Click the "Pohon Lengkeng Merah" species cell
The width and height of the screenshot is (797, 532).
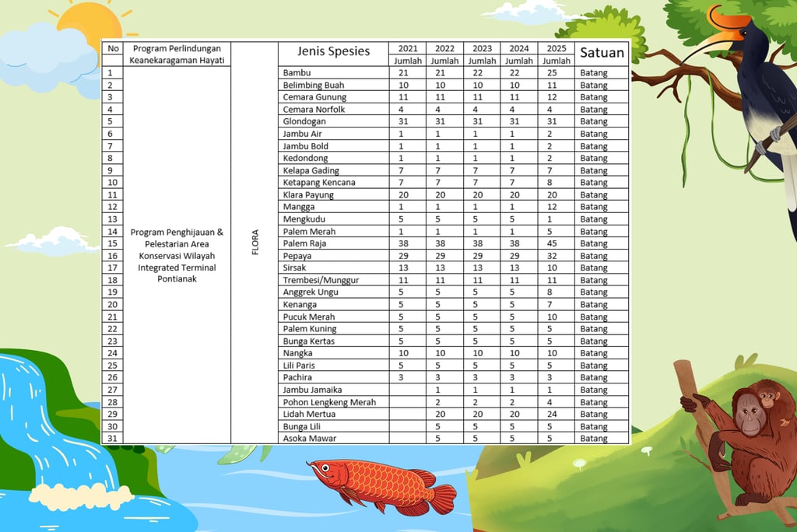[x=333, y=402]
